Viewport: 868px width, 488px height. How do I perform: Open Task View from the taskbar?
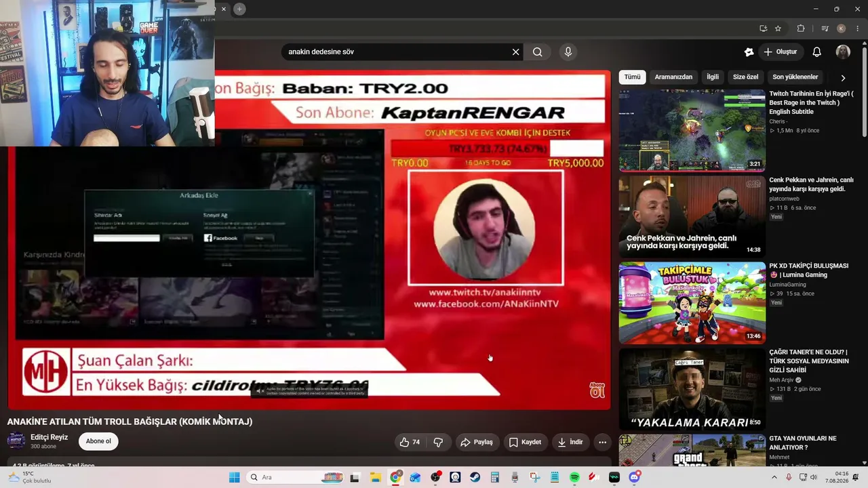pyautogui.click(x=355, y=477)
